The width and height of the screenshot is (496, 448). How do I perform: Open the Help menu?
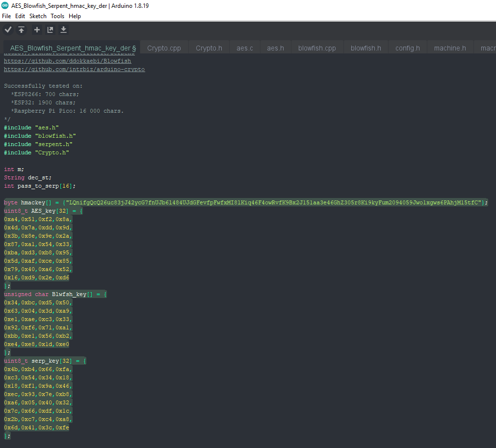click(75, 16)
